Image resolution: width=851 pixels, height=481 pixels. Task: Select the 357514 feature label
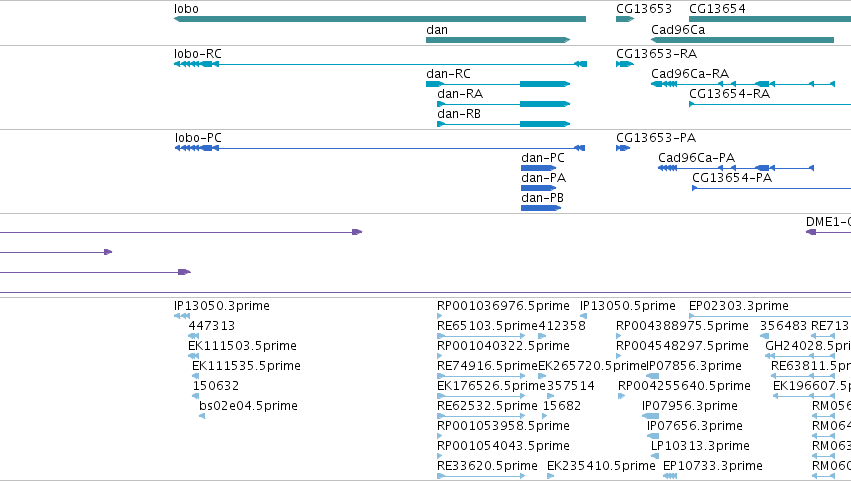coord(570,386)
